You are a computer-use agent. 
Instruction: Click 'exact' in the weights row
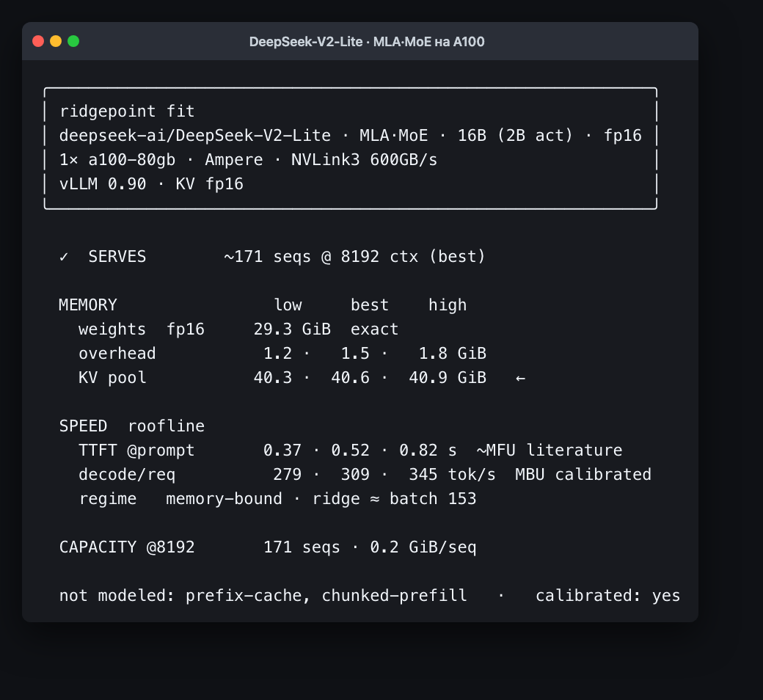[x=375, y=329]
